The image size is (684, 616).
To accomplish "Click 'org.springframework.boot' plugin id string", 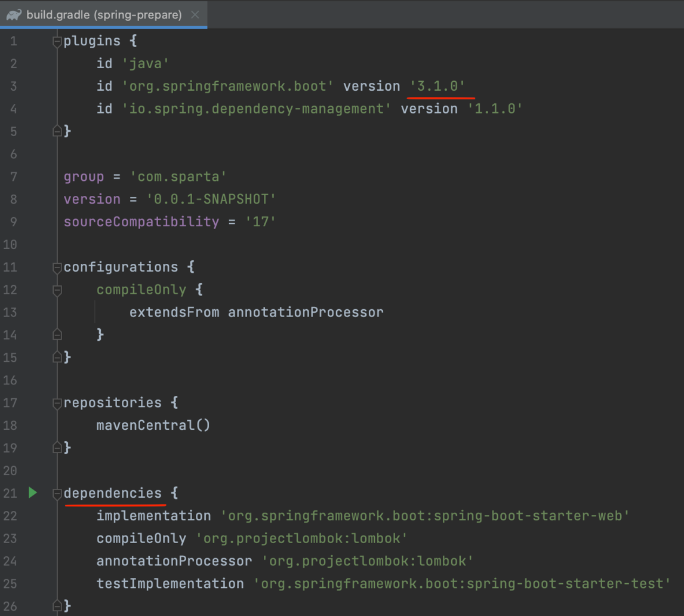I will [228, 86].
